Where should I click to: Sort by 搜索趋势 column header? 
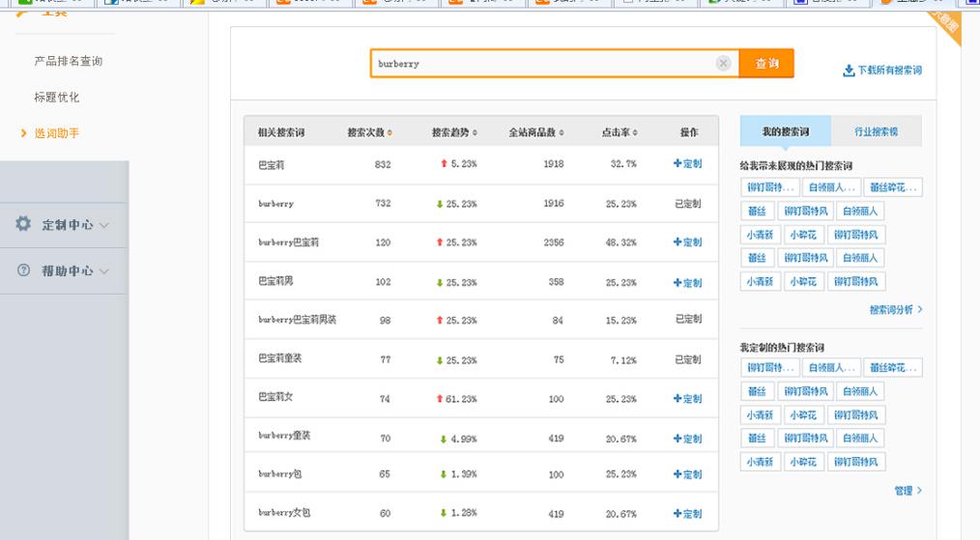click(x=454, y=132)
